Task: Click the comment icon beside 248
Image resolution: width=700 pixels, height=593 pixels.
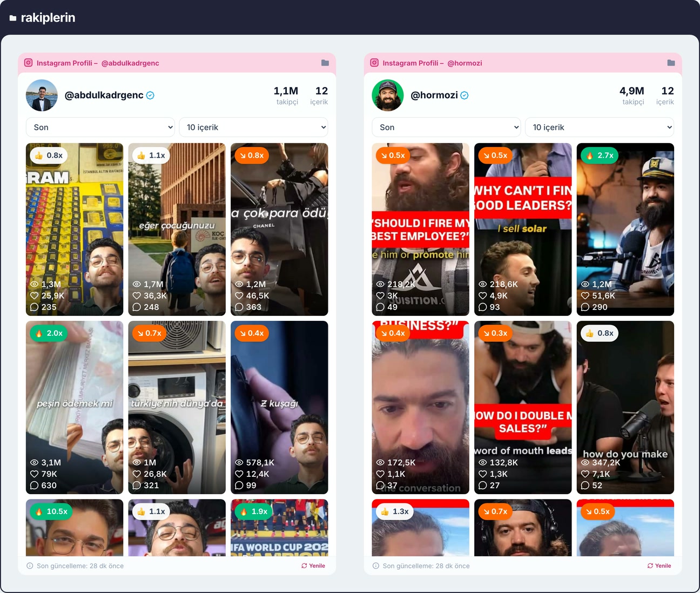Action: [x=137, y=307]
